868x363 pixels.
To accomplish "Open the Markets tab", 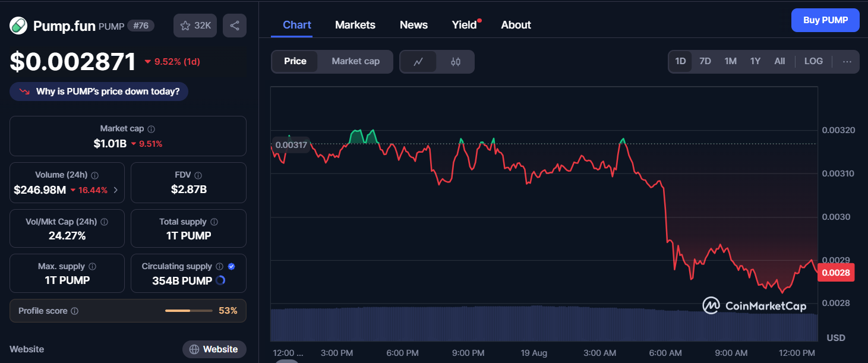I will 355,25.
